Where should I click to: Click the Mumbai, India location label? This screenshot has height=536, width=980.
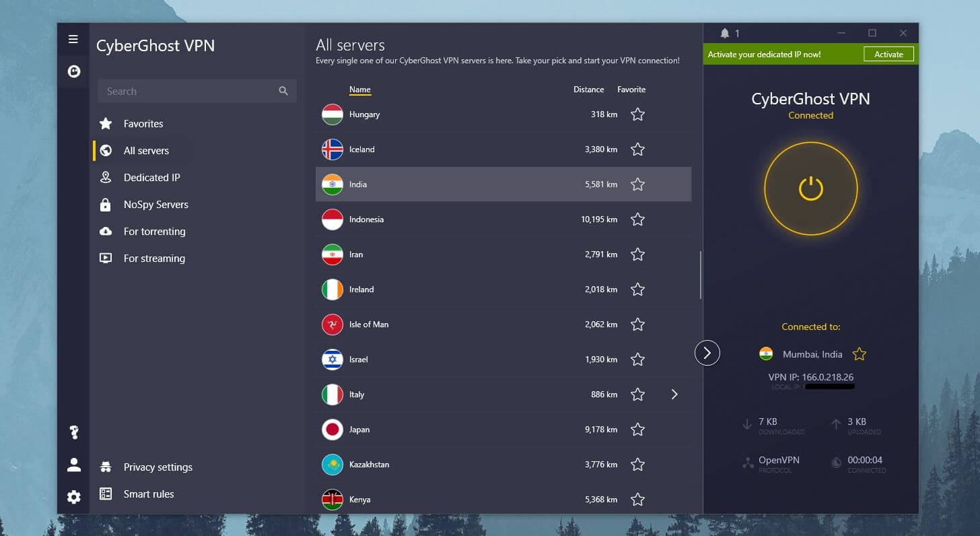(812, 354)
